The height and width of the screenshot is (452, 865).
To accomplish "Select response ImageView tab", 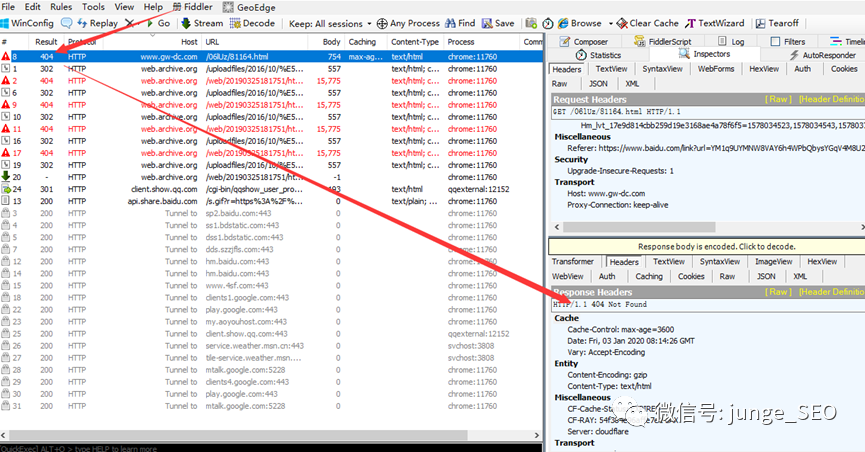I will point(773,262).
